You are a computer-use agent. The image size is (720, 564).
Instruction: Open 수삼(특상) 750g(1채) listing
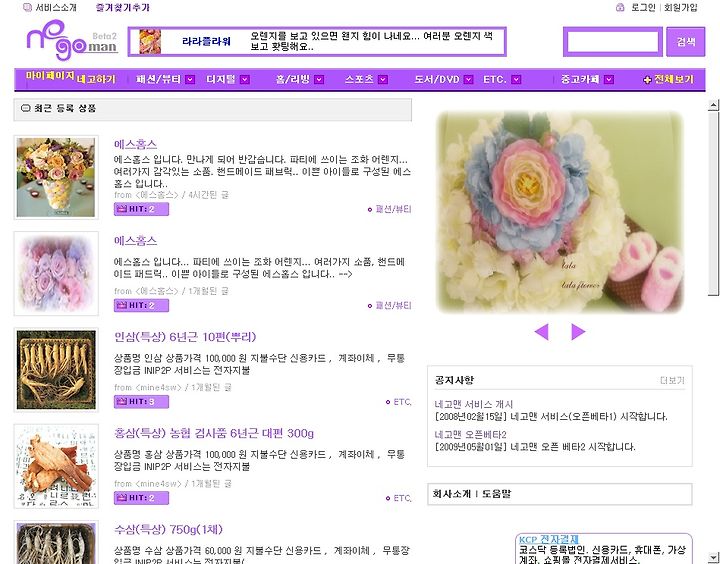169,530
